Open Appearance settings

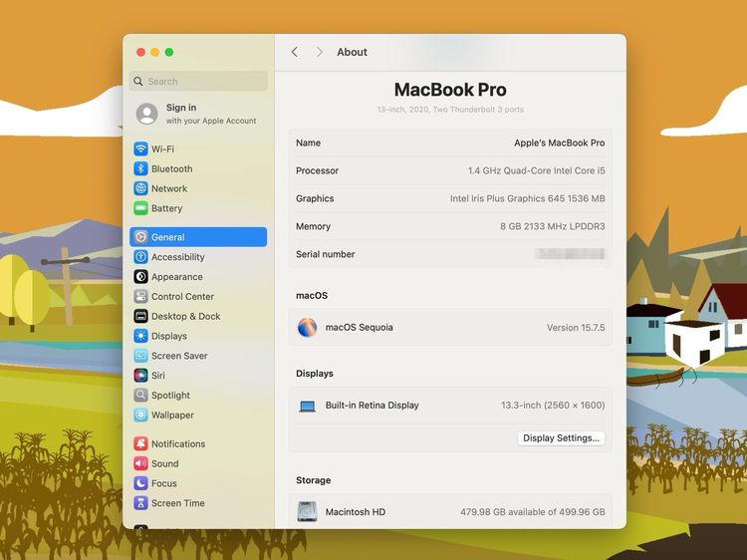[x=198, y=276]
